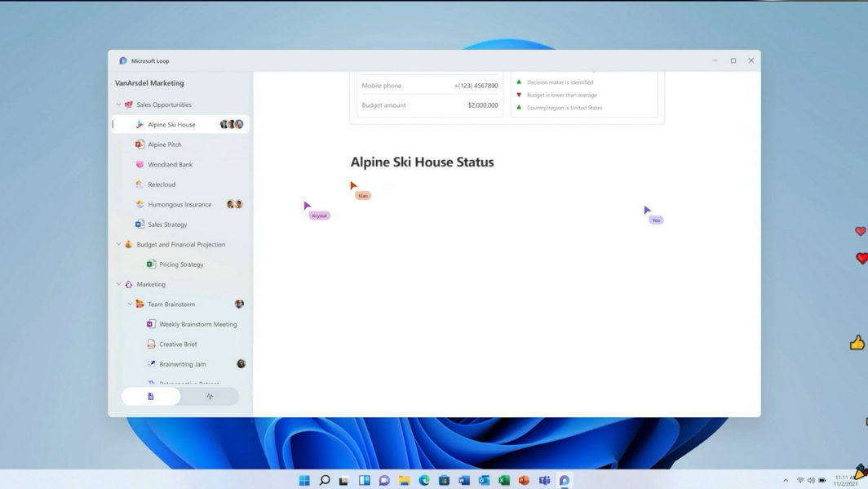Switch to the pages tab in sidebar

click(x=151, y=397)
